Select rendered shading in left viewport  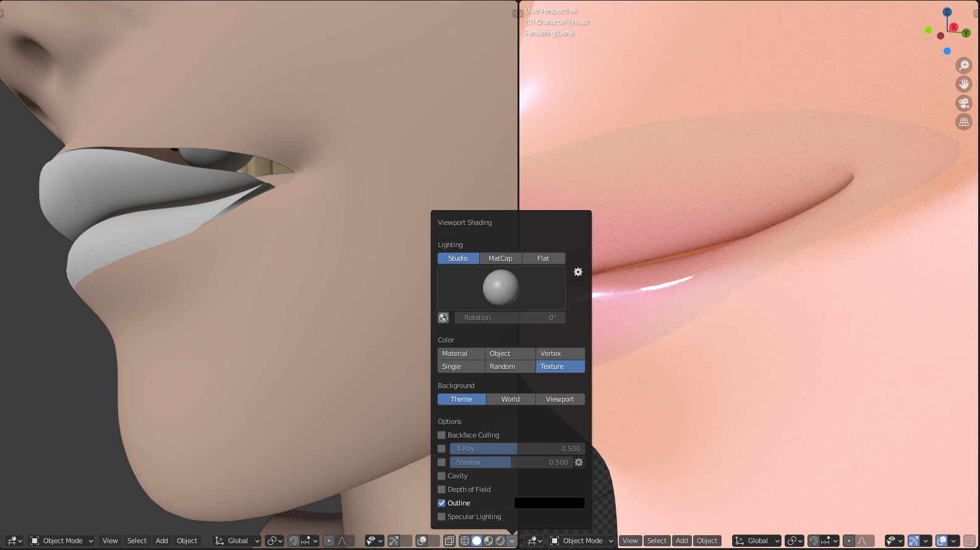coord(500,541)
